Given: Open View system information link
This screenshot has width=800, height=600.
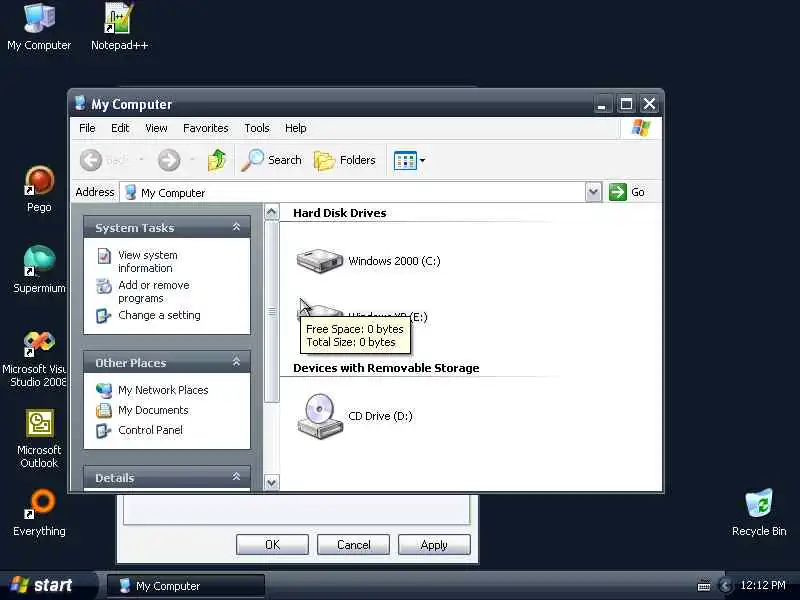Looking at the screenshot, I should (148, 261).
